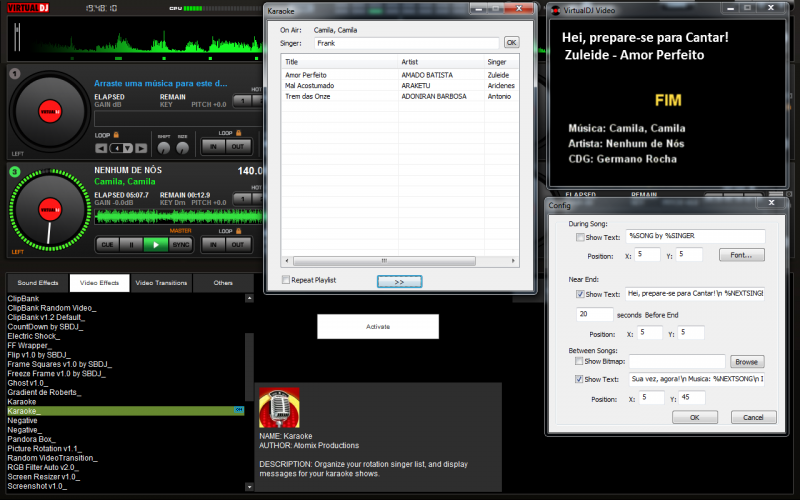Click the loop lock icon on deck 1
The image size is (800, 500).
point(116,135)
